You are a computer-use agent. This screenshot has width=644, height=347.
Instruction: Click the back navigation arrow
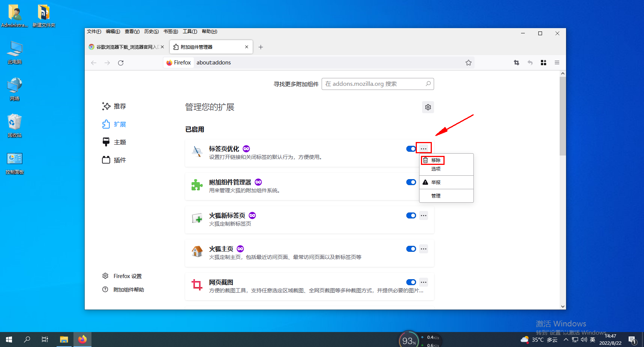point(94,63)
